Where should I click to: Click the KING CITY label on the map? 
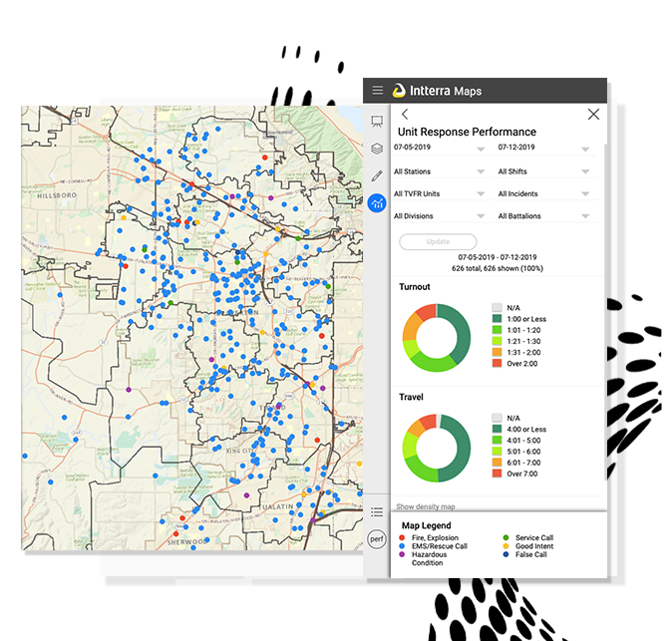coord(240,451)
